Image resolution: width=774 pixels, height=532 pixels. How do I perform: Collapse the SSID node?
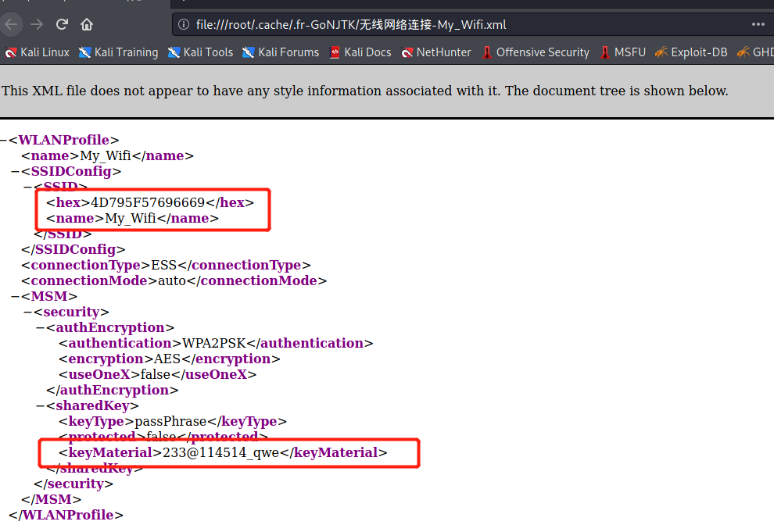pyautogui.click(x=27, y=187)
